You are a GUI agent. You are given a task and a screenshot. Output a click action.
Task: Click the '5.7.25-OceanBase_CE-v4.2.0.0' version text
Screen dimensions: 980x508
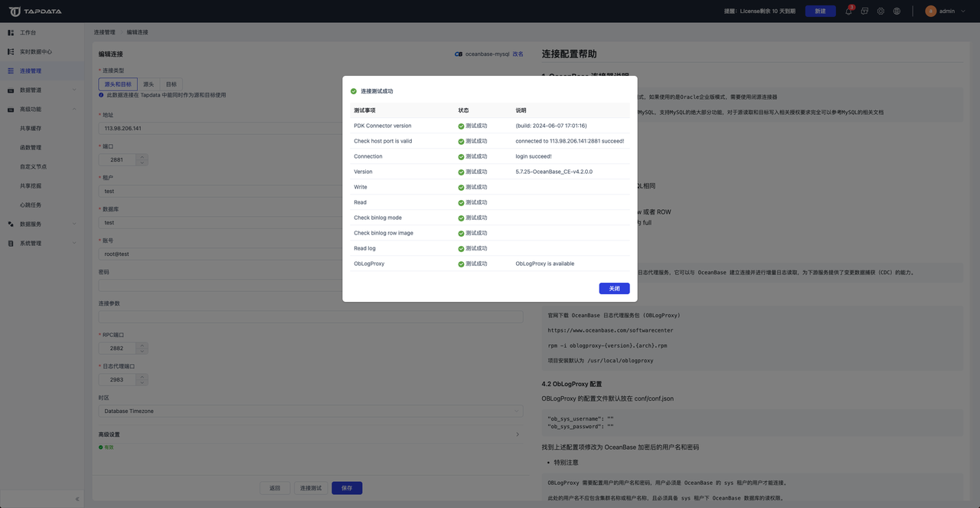click(554, 172)
